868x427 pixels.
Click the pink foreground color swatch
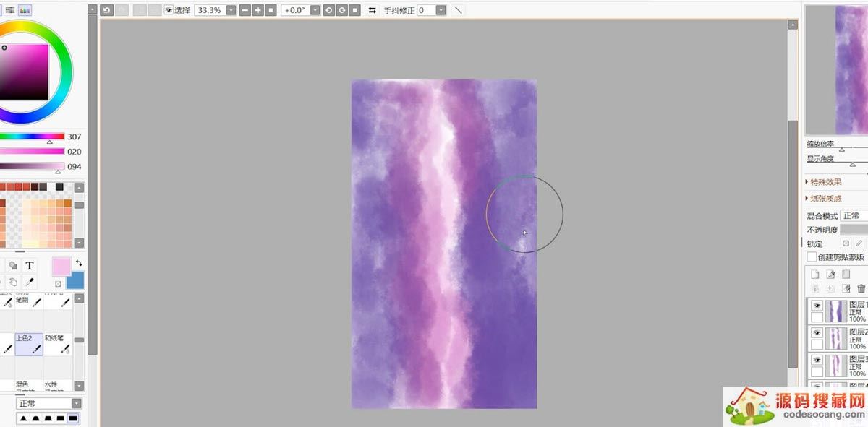click(x=61, y=267)
